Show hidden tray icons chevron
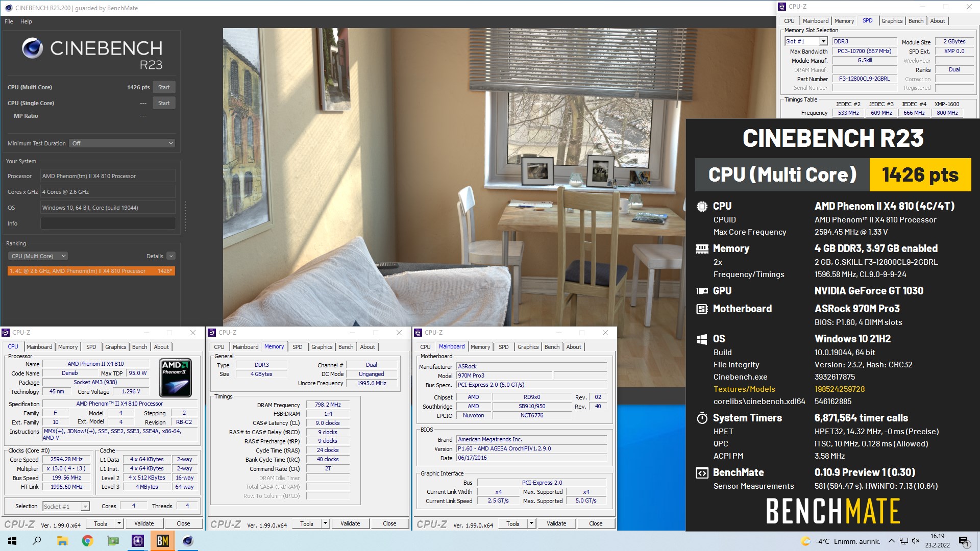Image resolution: width=980 pixels, height=551 pixels. (x=891, y=541)
